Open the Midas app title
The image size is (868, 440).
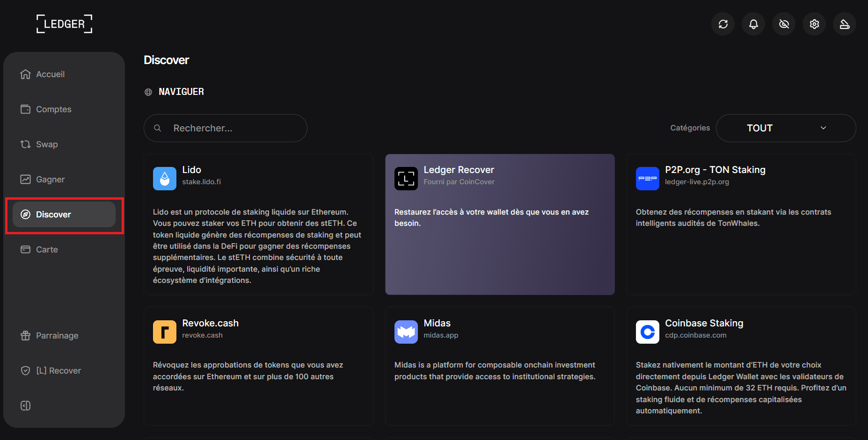[437, 323]
